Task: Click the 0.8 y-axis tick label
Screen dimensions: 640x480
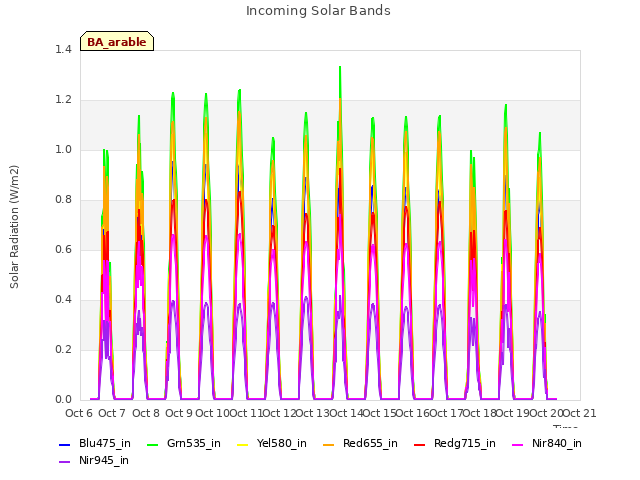Action: click(63, 200)
